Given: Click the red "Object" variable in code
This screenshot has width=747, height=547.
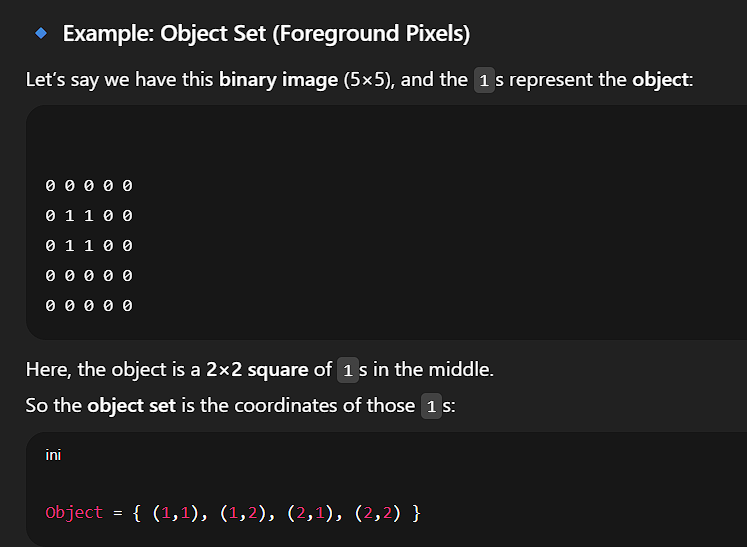Looking at the screenshot, I should pos(74,512).
